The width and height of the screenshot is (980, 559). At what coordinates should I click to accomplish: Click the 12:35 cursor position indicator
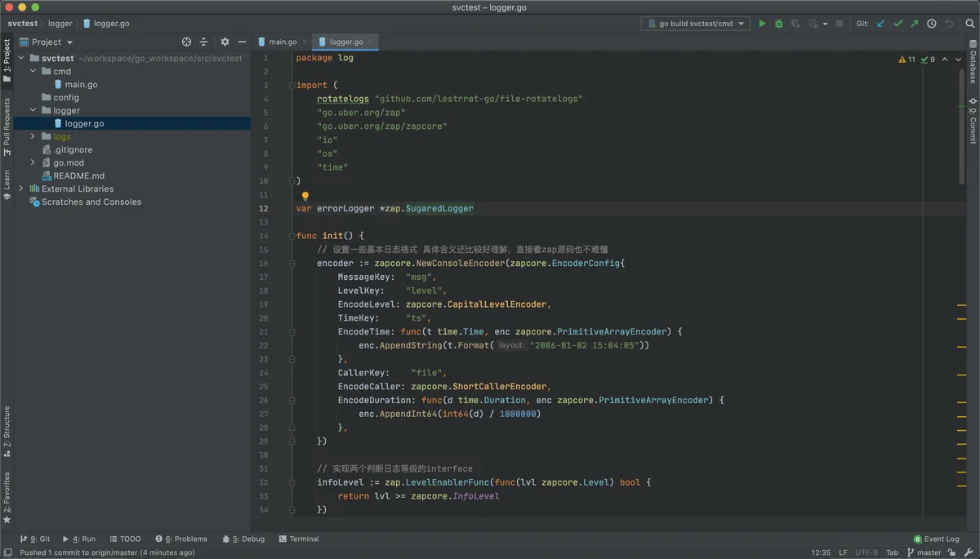[821, 552]
